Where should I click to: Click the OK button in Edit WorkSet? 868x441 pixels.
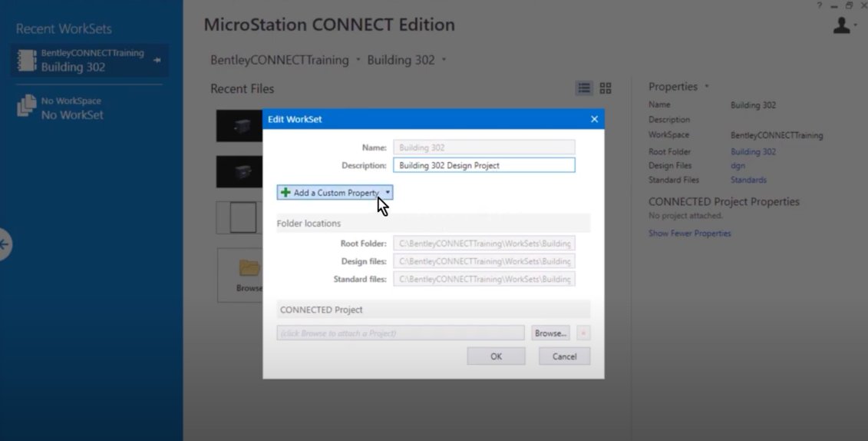pos(496,356)
